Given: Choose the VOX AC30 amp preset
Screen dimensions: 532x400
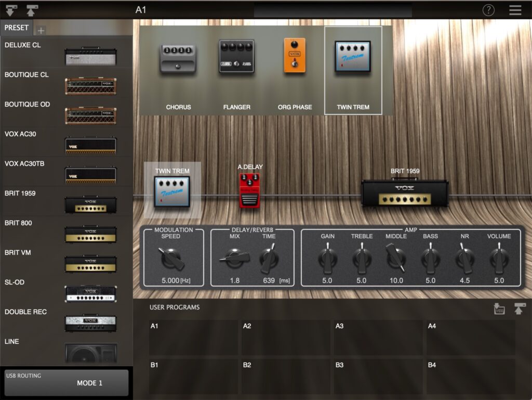Looking at the screenshot, I should [x=66, y=142].
